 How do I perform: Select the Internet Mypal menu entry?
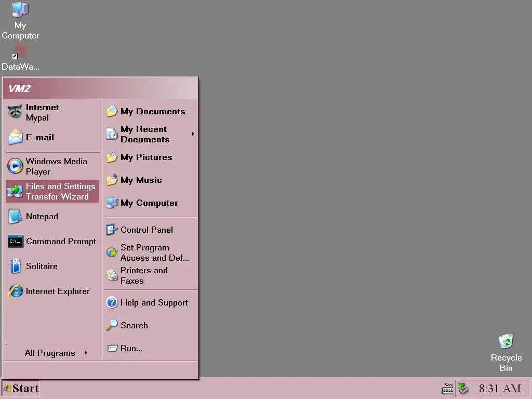click(x=52, y=112)
